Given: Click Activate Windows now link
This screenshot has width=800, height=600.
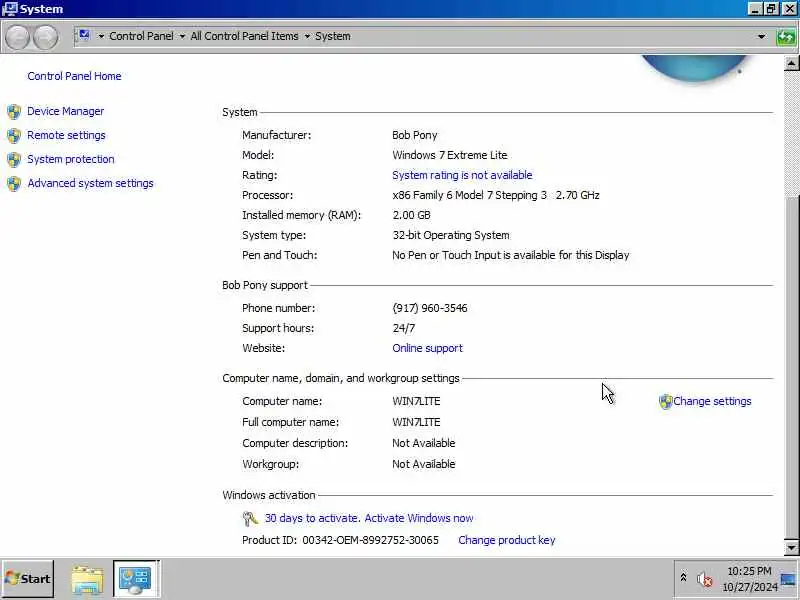Looking at the screenshot, I should 419,518.
